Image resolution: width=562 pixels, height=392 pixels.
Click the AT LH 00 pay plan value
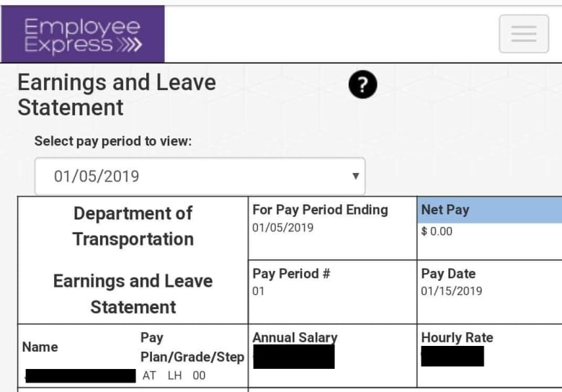pos(174,375)
